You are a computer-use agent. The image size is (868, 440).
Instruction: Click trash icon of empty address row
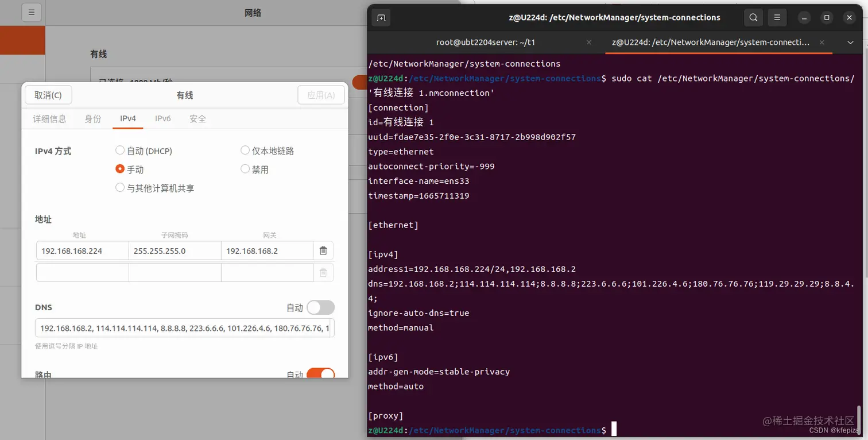point(323,273)
